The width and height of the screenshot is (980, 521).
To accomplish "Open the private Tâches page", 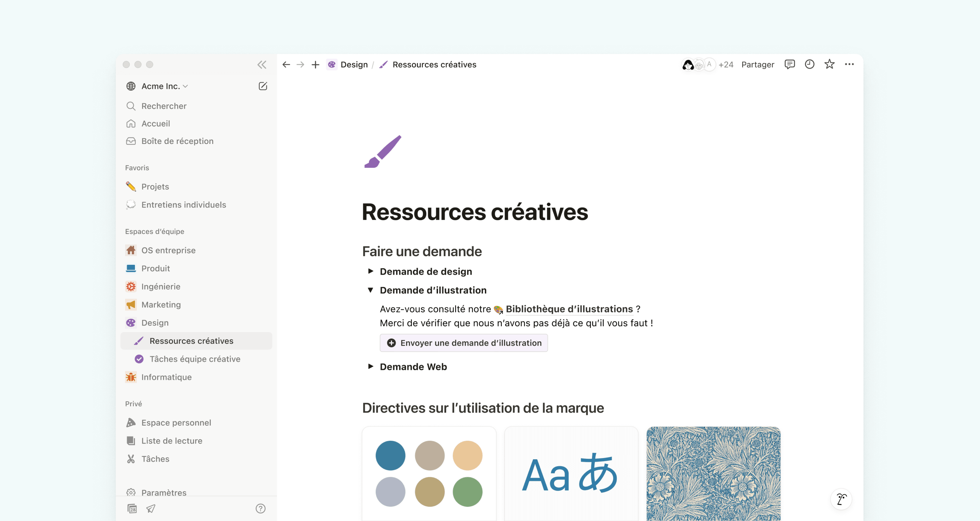I will (196, 459).
